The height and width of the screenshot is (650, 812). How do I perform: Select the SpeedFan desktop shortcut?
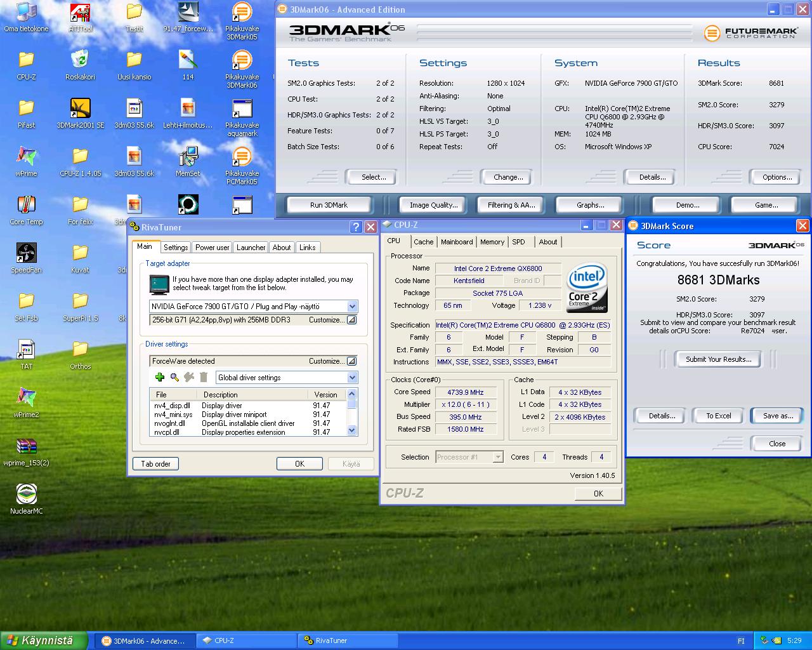coord(26,258)
